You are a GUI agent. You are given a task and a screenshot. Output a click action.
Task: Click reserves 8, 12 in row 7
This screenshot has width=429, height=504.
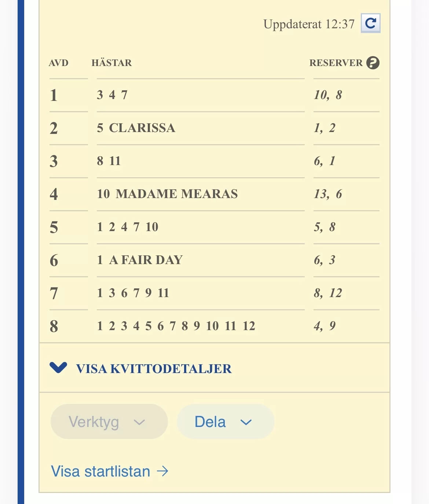(x=328, y=293)
